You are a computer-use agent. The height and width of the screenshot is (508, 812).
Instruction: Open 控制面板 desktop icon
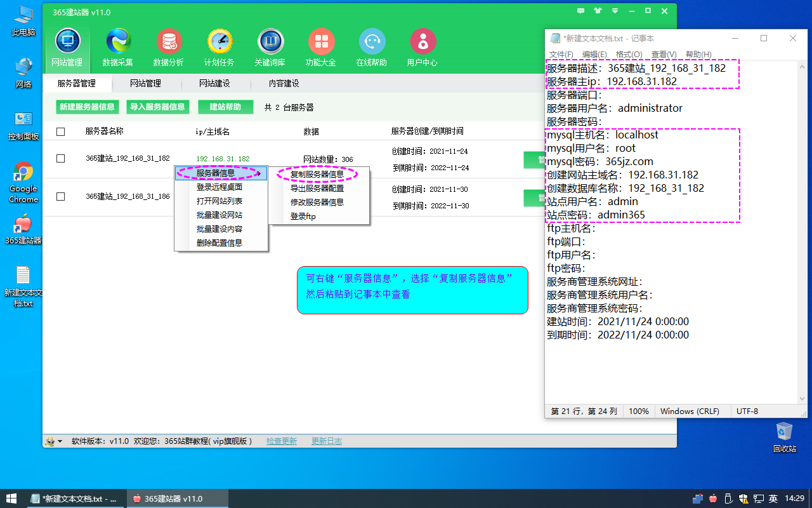(x=23, y=126)
